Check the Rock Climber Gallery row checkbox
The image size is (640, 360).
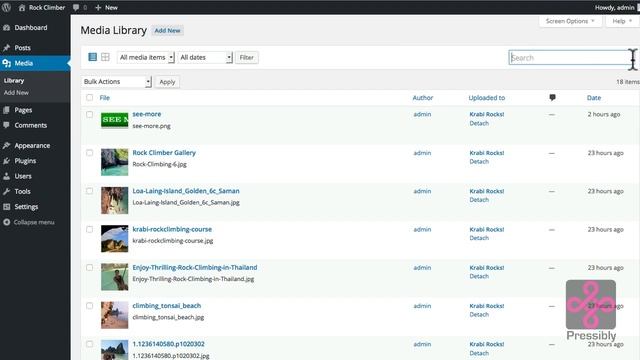pyautogui.click(x=89, y=153)
